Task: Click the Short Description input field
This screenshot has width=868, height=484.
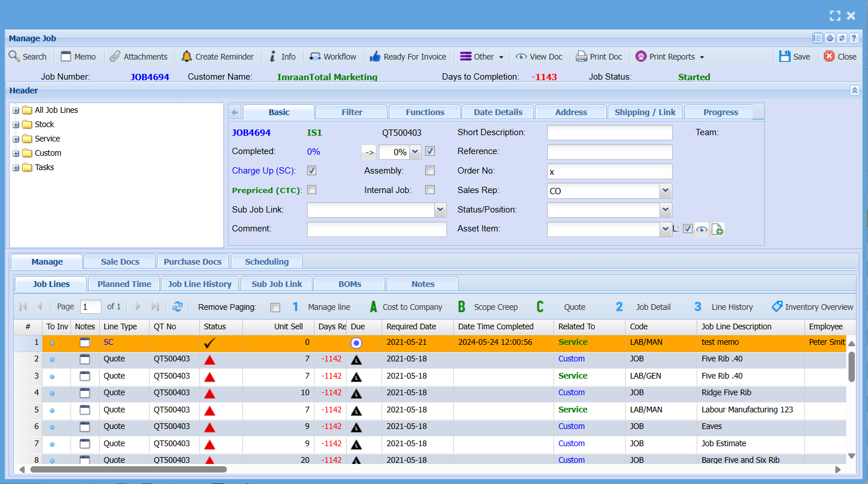Action: pos(609,133)
